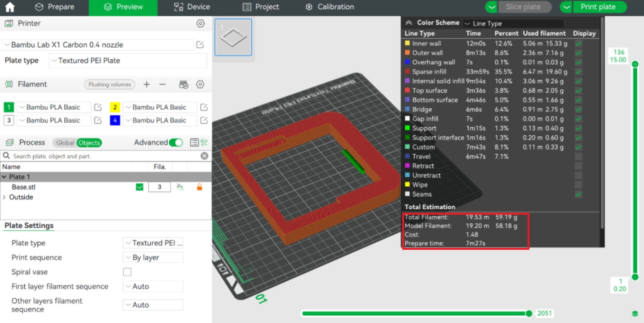Clear the object search field
This screenshot has height=323, width=644.
(204, 156)
